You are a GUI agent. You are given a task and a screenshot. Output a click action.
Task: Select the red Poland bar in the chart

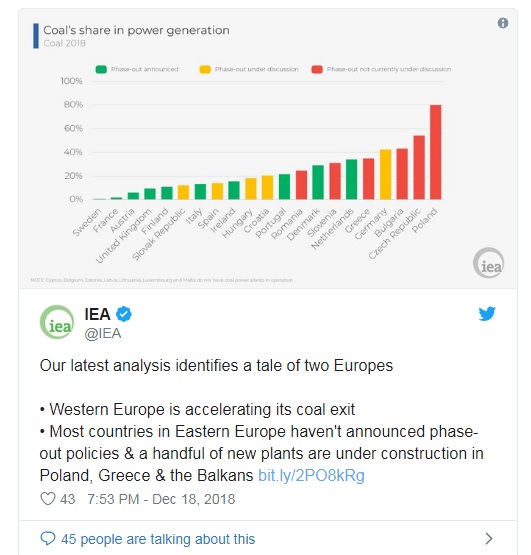point(435,152)
